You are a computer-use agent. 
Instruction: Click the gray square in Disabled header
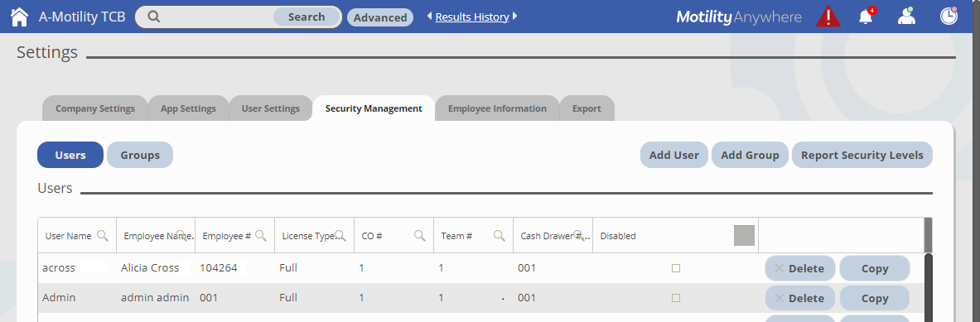pos(745,235)
